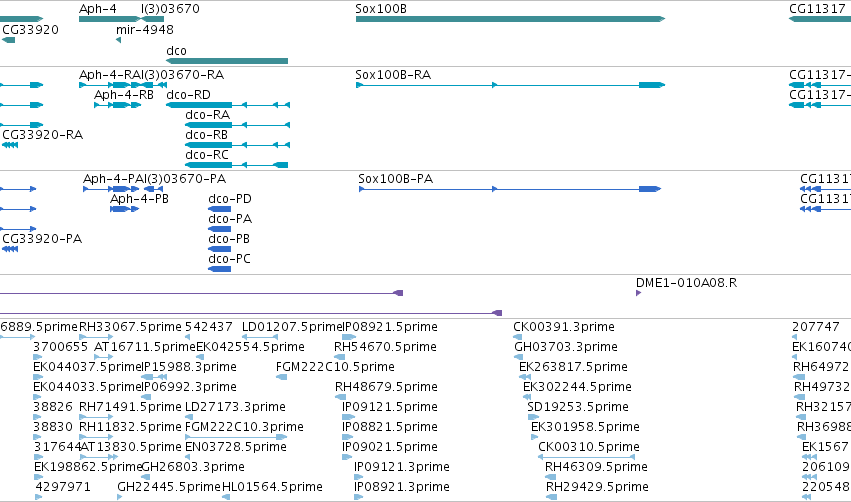This screenshot has width=851, height=502.
Task: Select the CG33920 gene label
Action: (x=30, y=29)
